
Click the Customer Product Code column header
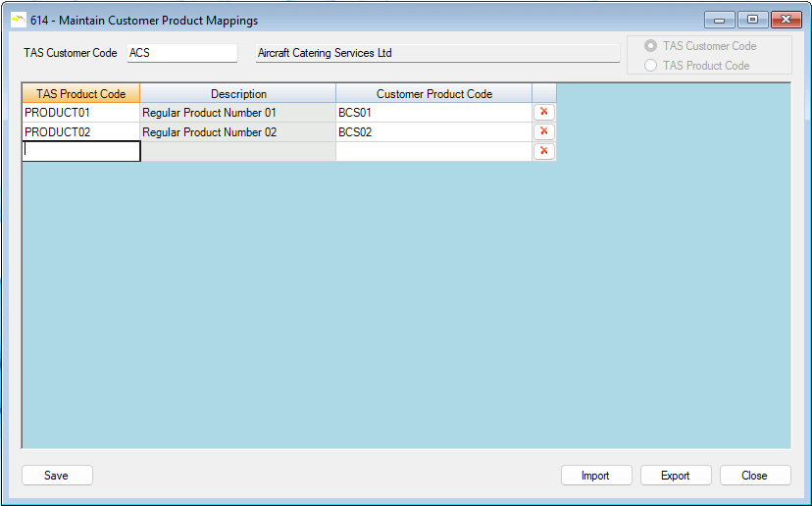[x=433, y=94]
